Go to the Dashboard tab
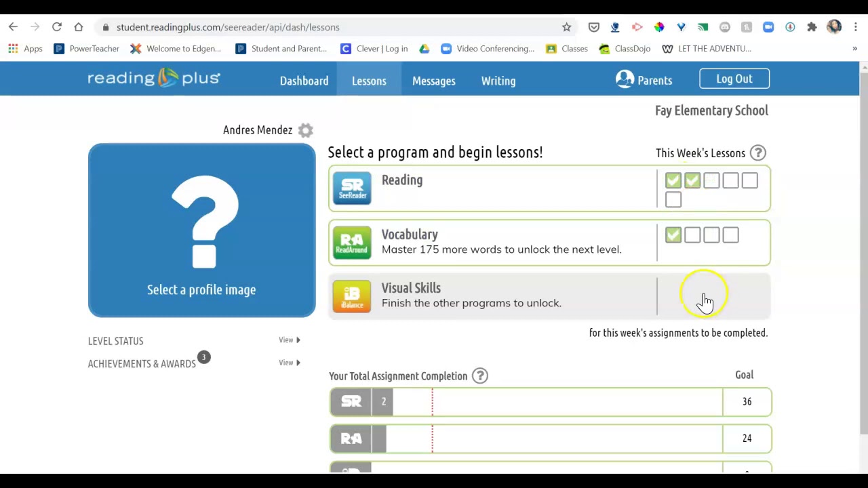Screen dimensions: 868x488 point(304,81)
